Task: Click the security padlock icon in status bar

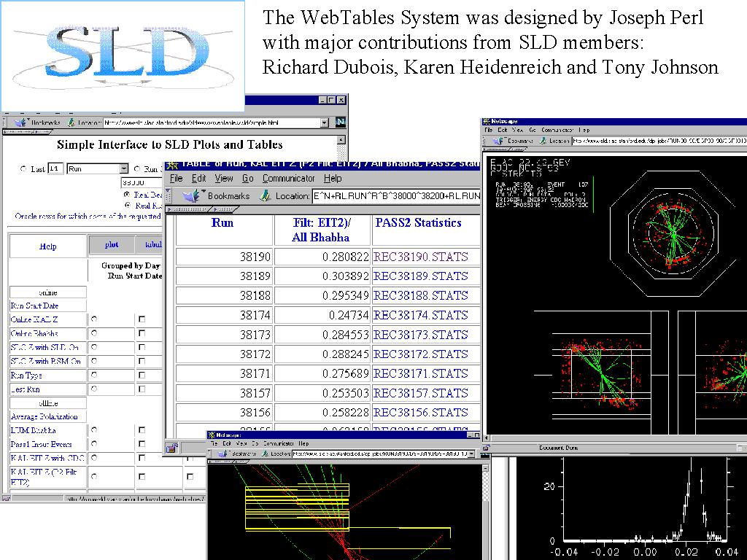Action: (x=171, y=448)
